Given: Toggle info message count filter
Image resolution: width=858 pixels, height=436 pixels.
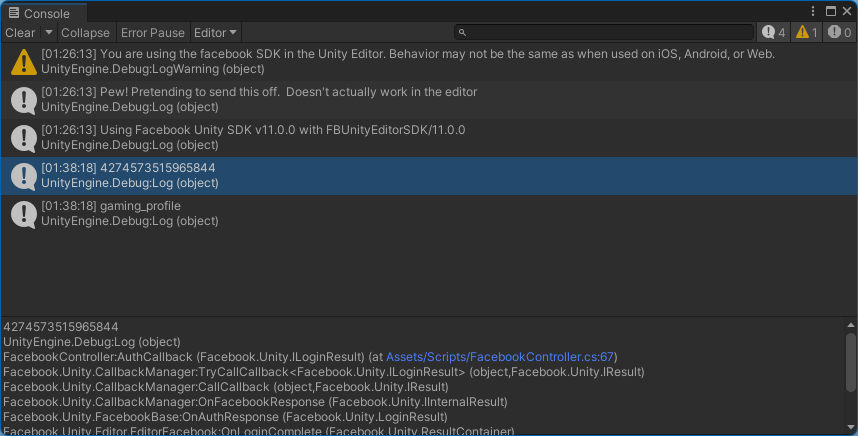Looking at the screenshot, I should pos(773,33).
